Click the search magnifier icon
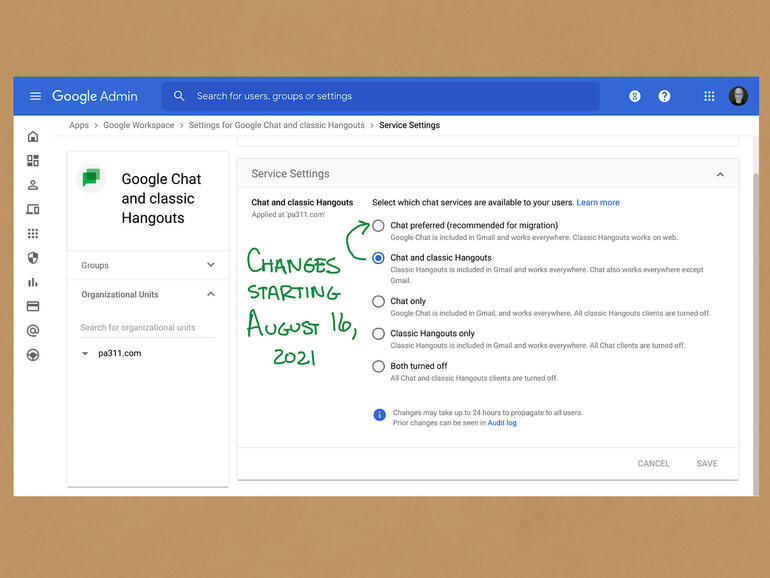Screen dimensions: 770x578 [x=179, y=96]
